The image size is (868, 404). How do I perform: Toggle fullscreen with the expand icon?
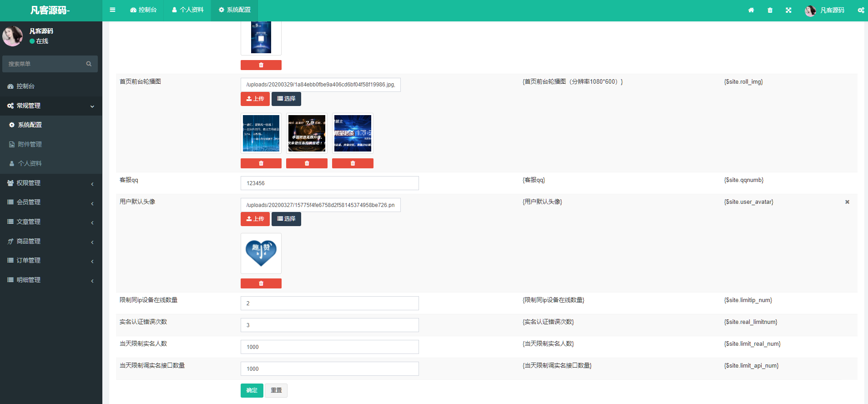point(788,10)
